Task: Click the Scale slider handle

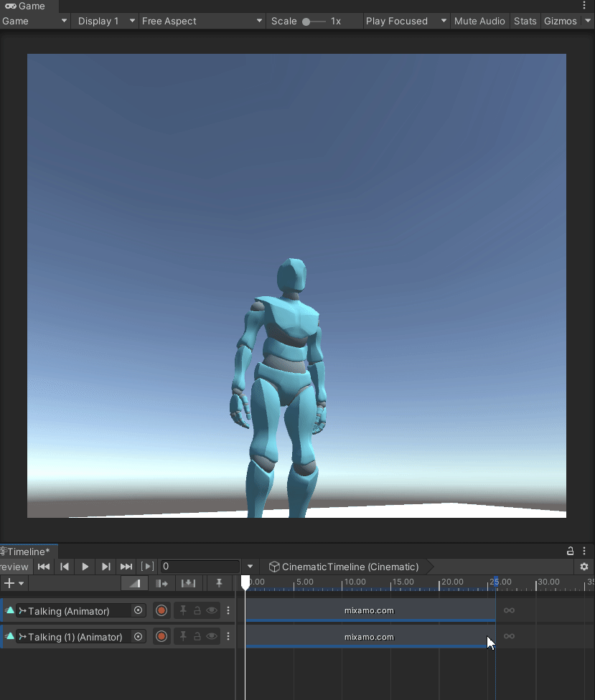Action: (306, 22)
